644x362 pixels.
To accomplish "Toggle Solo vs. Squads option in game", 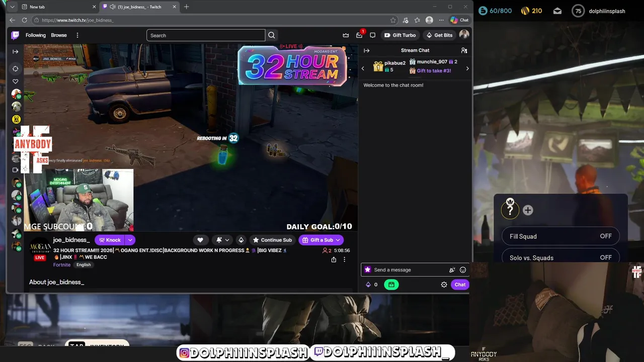I will pos(560,257).
